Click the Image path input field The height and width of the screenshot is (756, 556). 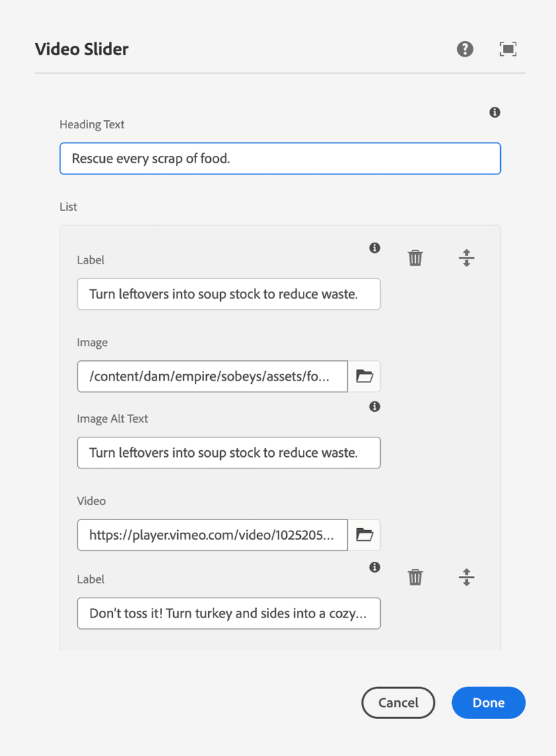click(x=212, y=376)
